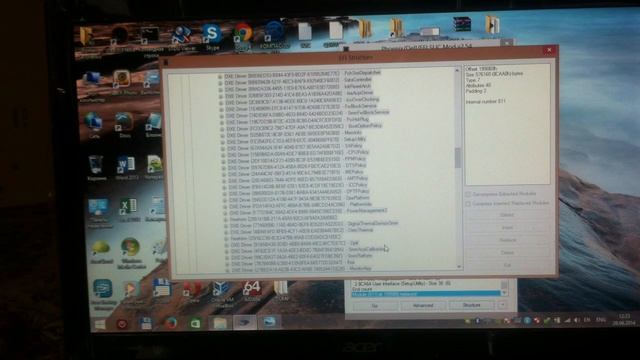
Task: Click Go button in Phoenix Tool window
Action: point(375,306)
